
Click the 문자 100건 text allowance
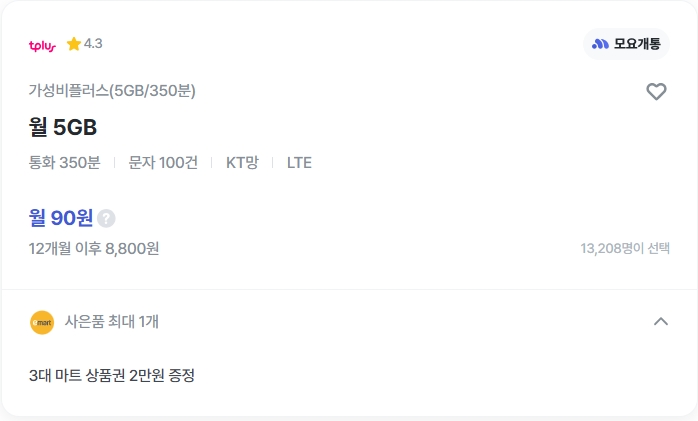(163, 162)
